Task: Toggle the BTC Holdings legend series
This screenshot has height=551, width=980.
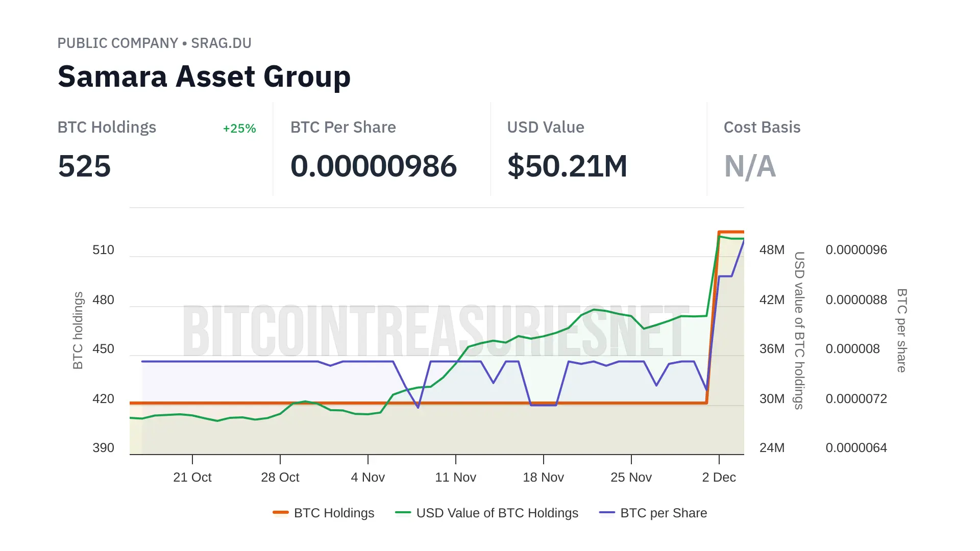Action: point(334,513)
